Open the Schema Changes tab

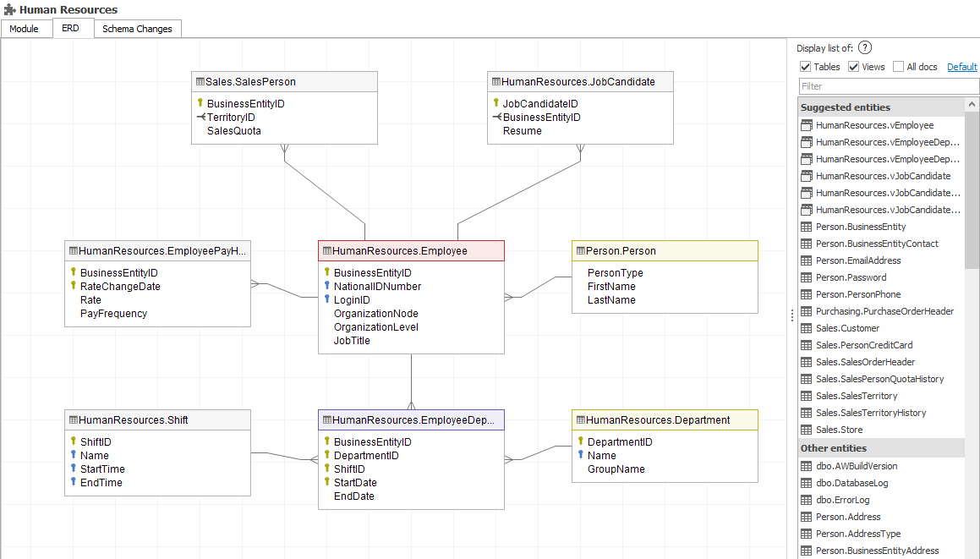[137, 29]
